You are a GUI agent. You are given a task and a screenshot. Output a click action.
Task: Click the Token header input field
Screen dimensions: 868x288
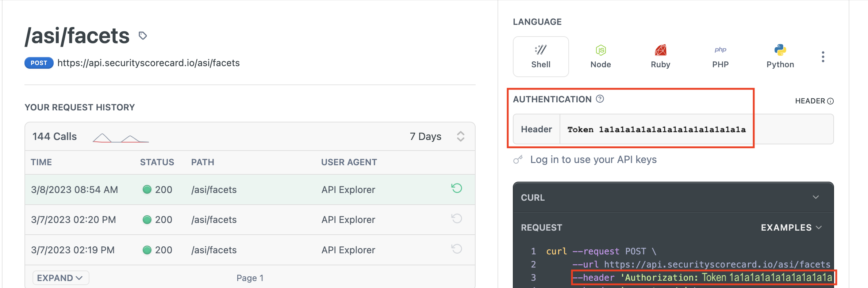point(696,129)
